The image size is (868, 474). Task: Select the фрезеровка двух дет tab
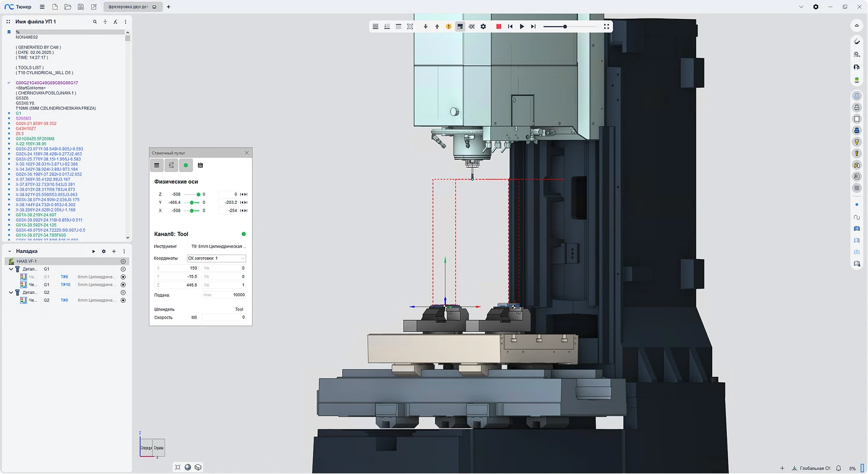click(128, 7)
